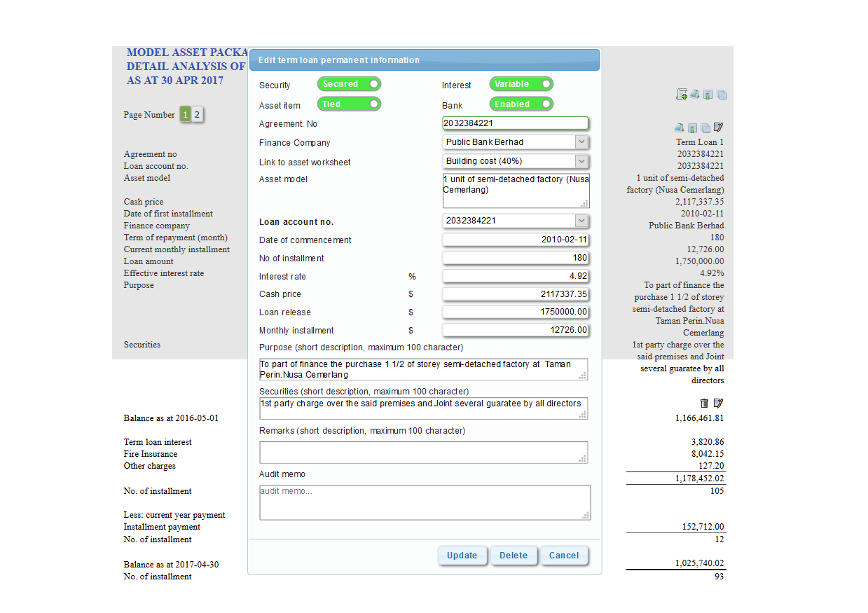Click the edit pencil icon beside the trash icon
This screenshot has width=868, height=613.
click(x=718, y=403)
